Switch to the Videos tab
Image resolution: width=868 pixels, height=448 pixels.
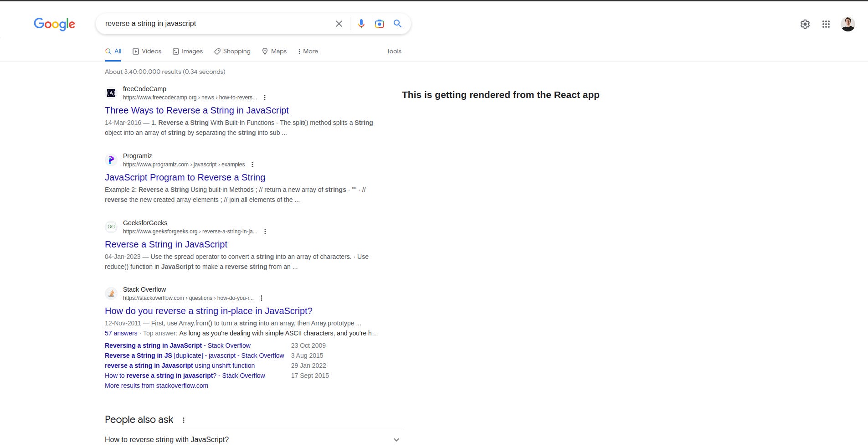pyautogui.click(x=147, y=51)
